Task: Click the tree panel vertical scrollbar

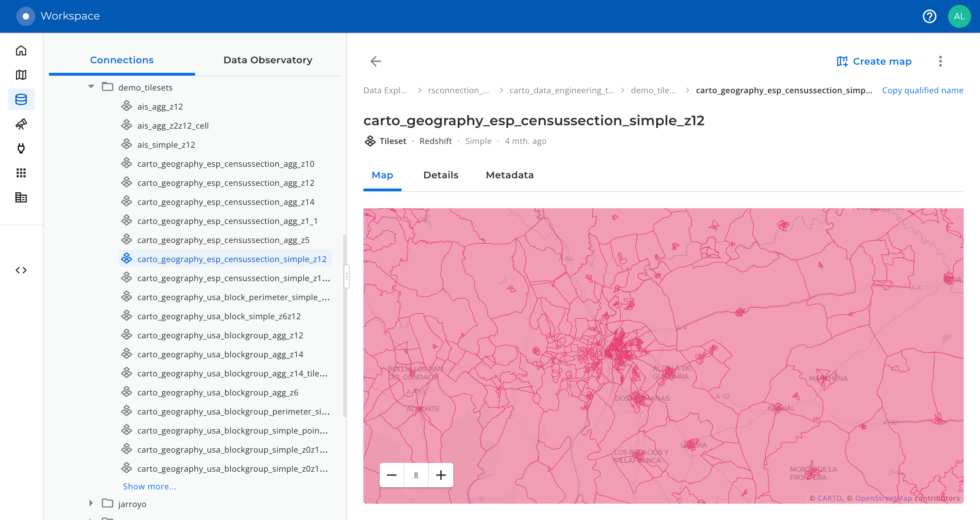Action: click(345, 326)
